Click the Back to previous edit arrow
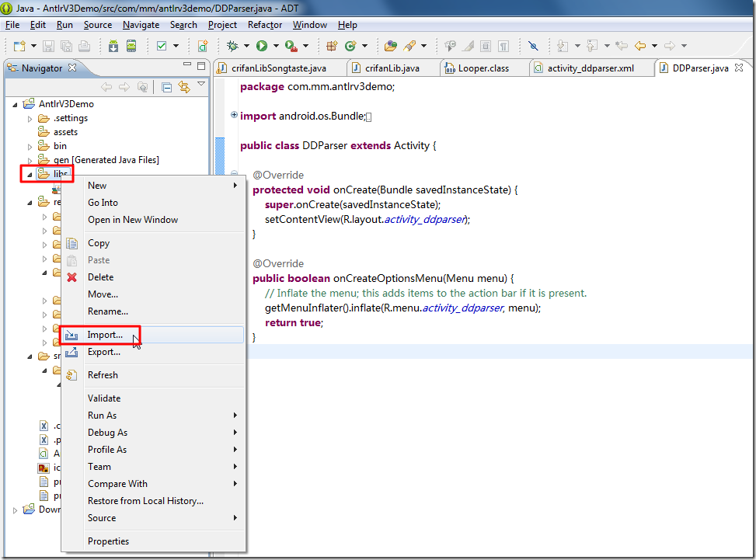756x560 pixels. coord(640,46)
